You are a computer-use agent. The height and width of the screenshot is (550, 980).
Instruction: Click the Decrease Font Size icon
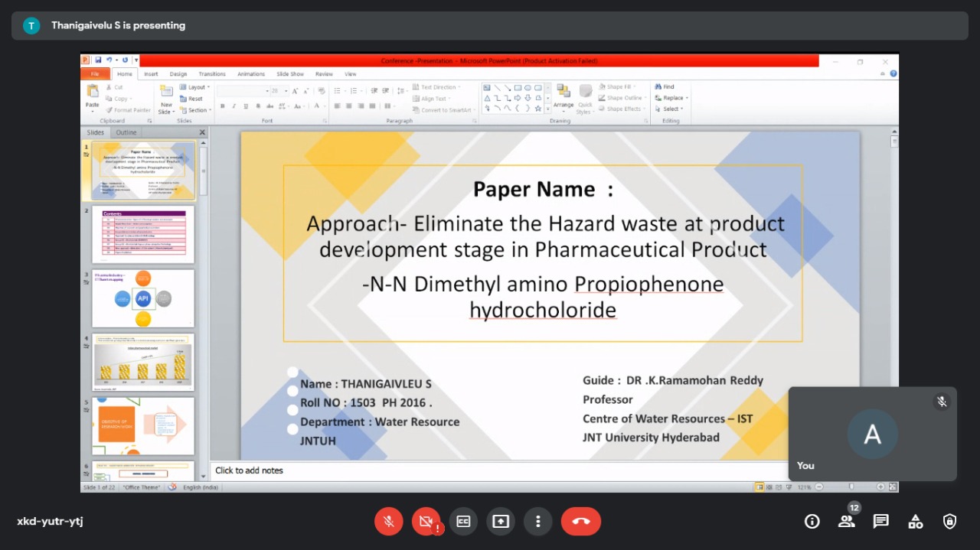pos(305,90)
